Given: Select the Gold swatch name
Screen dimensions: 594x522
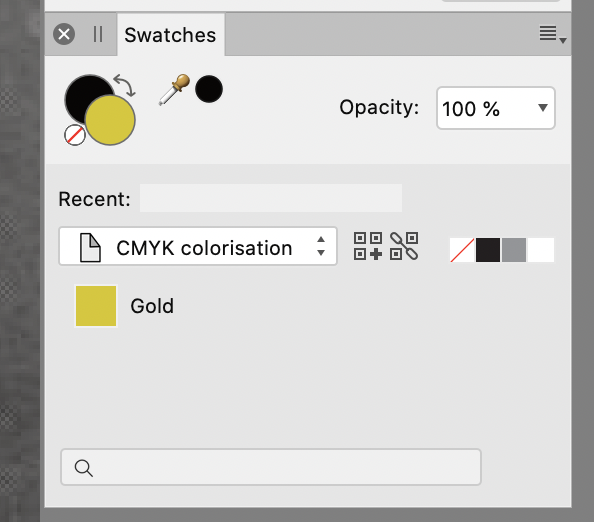Looking at the screenshot, I should pos(152,306).
